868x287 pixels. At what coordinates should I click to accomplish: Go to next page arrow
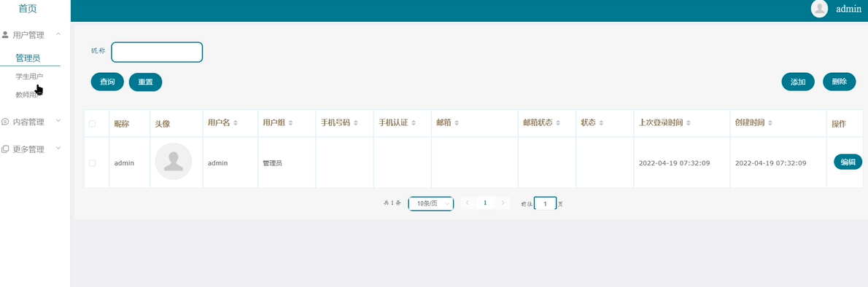pyautogui.click(x=503, y=203)
